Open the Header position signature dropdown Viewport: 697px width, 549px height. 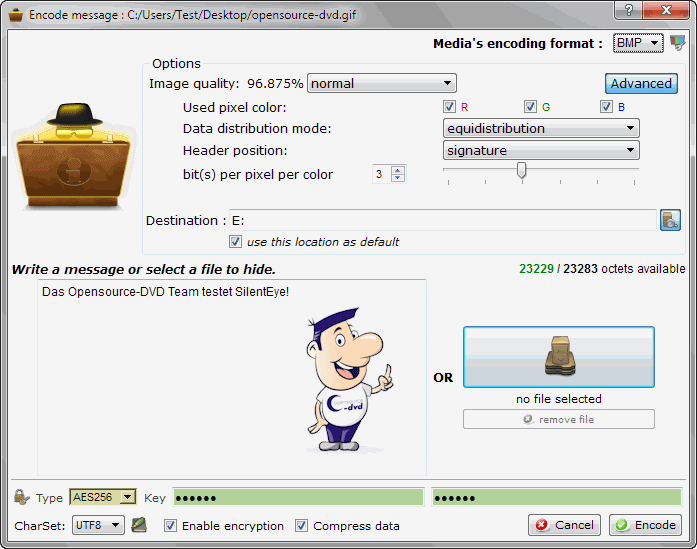point(541,151)
